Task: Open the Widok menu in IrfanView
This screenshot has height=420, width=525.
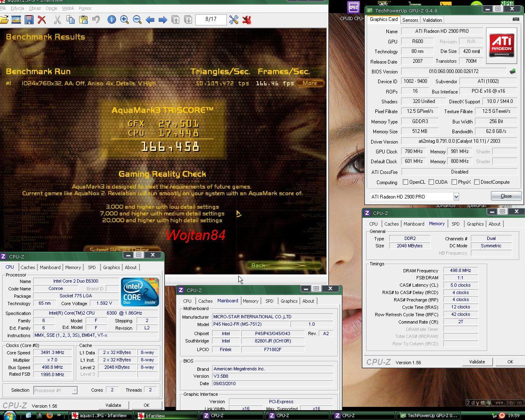Action: 68,8
